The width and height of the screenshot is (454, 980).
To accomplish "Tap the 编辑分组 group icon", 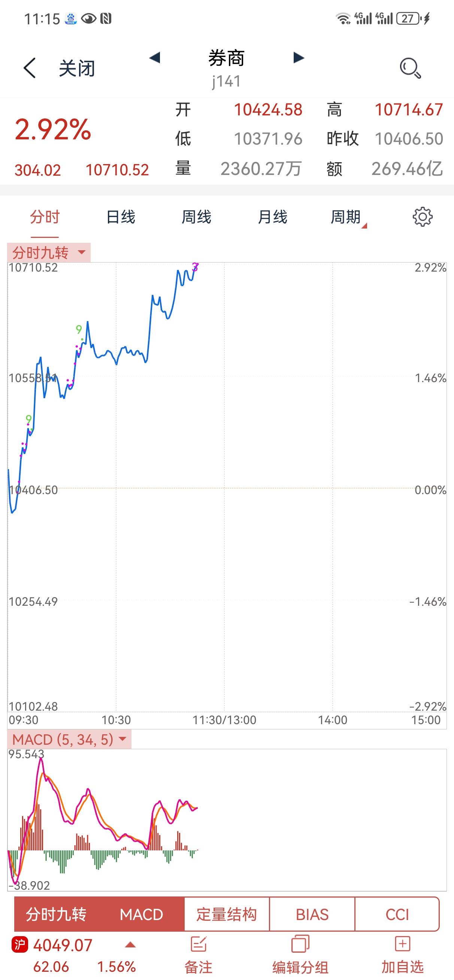I will pos(300,945).
